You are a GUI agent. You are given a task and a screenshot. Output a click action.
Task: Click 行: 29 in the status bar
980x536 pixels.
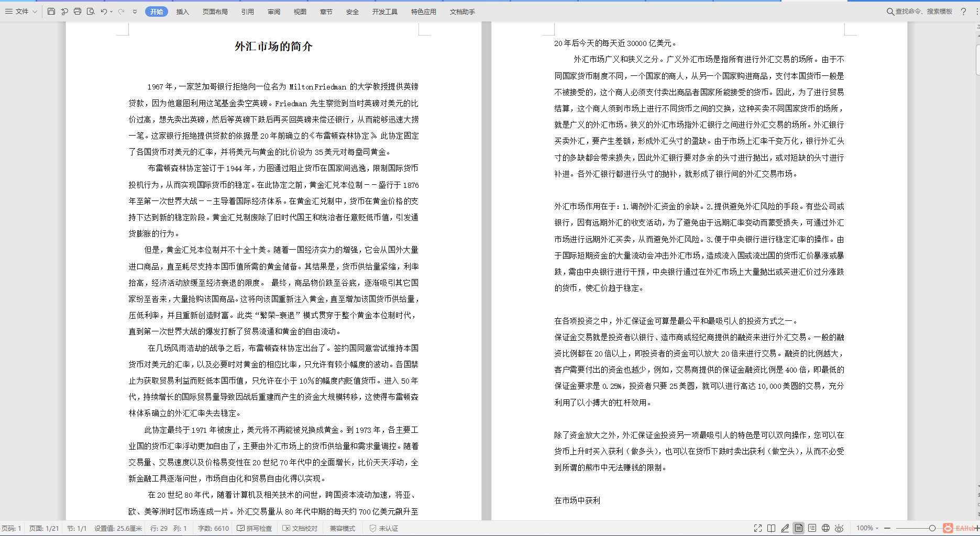(159, 528)
